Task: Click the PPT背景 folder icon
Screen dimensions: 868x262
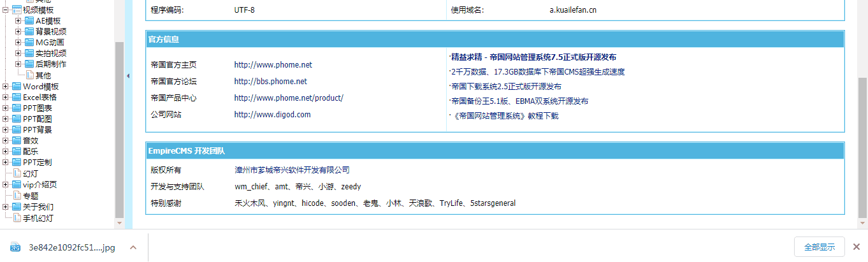Action: [x=17, y=129]
